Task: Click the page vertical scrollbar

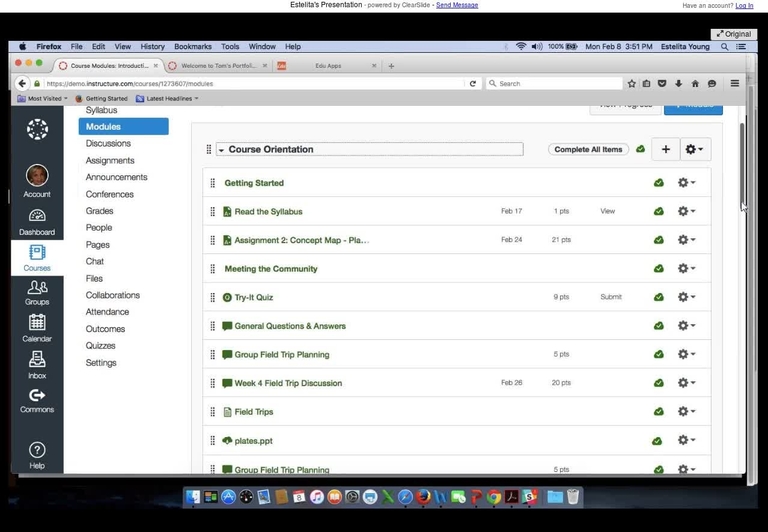Action: (743, 165)
